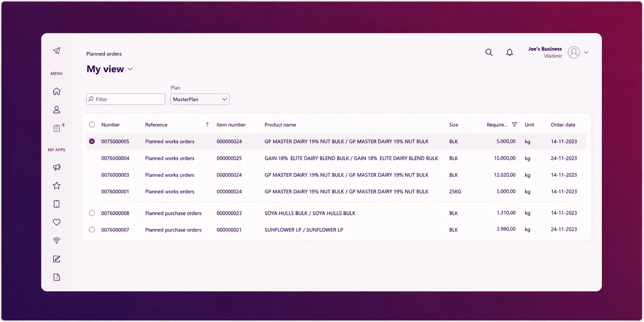Select order 0076000007 checkbox

pos(92,230)
